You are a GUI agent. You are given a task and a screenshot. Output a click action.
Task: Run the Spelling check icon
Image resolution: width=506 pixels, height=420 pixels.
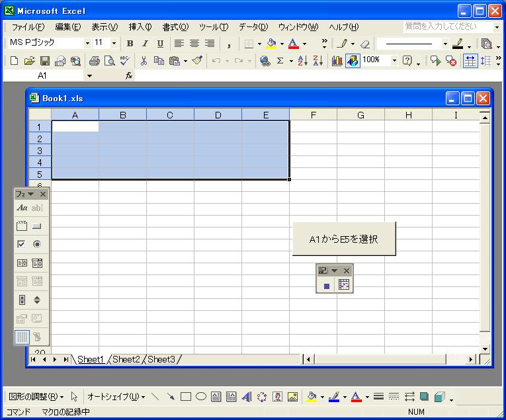pos(125,60)
